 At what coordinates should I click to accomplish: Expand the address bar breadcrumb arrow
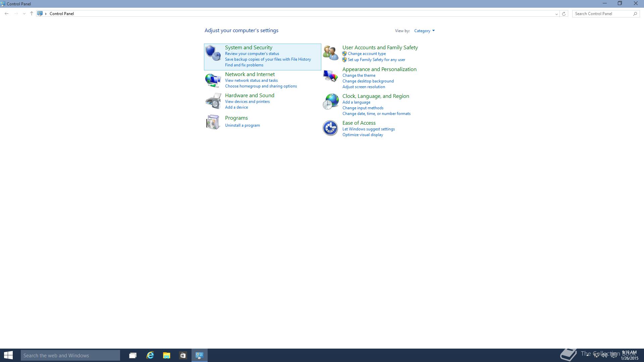[46, 14]
